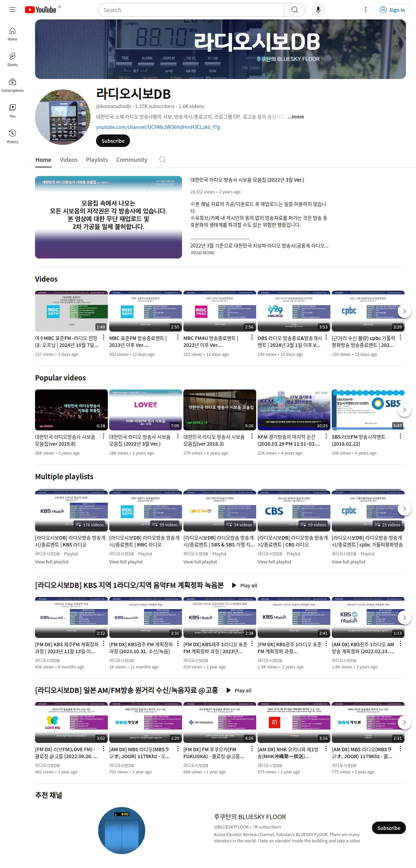The image size is (416, 868).
Task: Open KBS광주 FM 계획정파 과정 video title
Action: pyautogui.click(x=141, y=648)
